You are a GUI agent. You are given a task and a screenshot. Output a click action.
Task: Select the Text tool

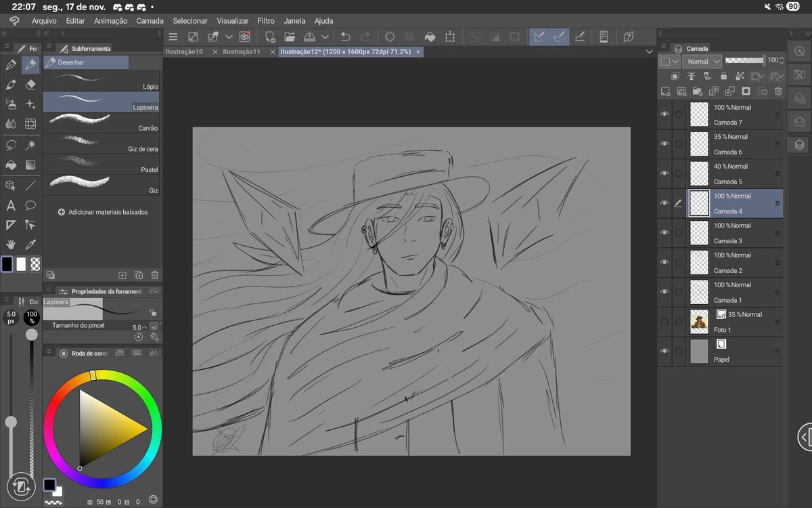click(x=10, y=205)
